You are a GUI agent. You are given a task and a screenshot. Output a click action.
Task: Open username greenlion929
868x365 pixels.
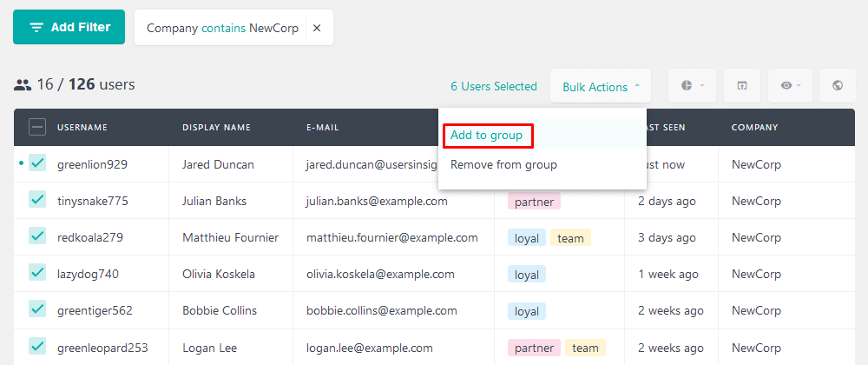tap(93, 164)
